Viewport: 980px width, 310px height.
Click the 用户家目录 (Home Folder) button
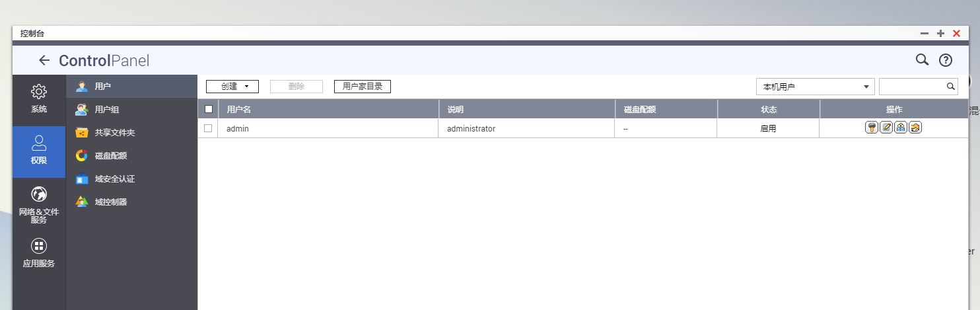[x=363, y=87]
